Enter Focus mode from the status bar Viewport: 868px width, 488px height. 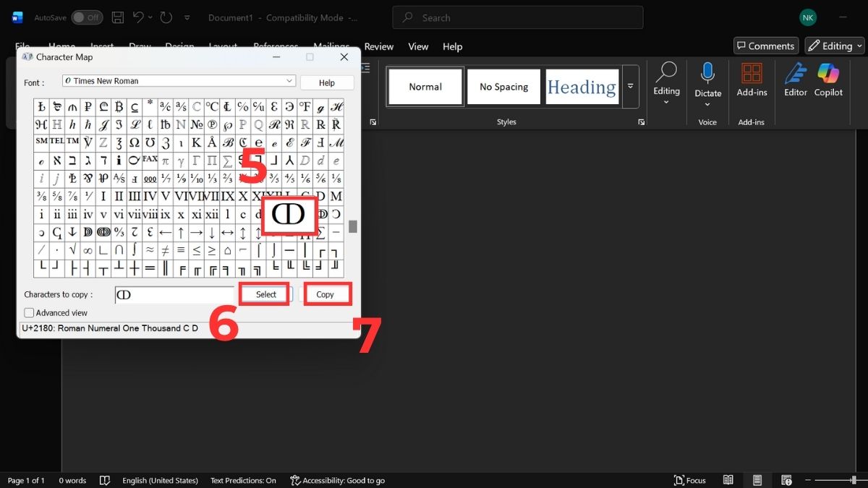point(689,480)
